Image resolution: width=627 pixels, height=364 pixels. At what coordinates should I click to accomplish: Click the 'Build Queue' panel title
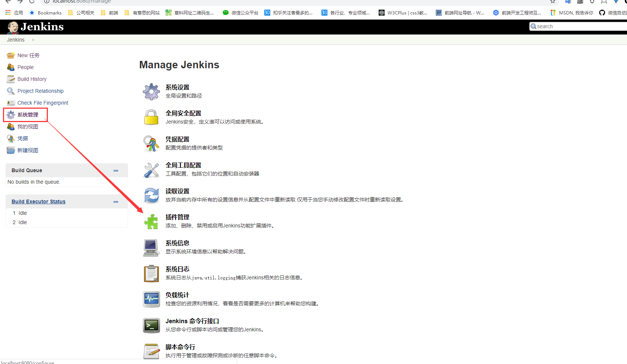pyautogui.click(x=27, y=170)
